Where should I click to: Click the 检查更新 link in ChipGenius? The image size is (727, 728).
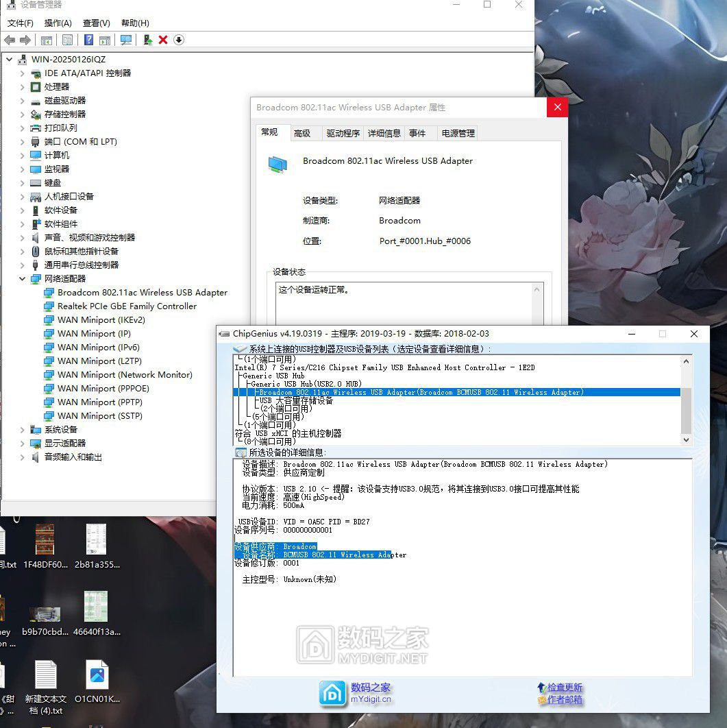click(564, 687)
